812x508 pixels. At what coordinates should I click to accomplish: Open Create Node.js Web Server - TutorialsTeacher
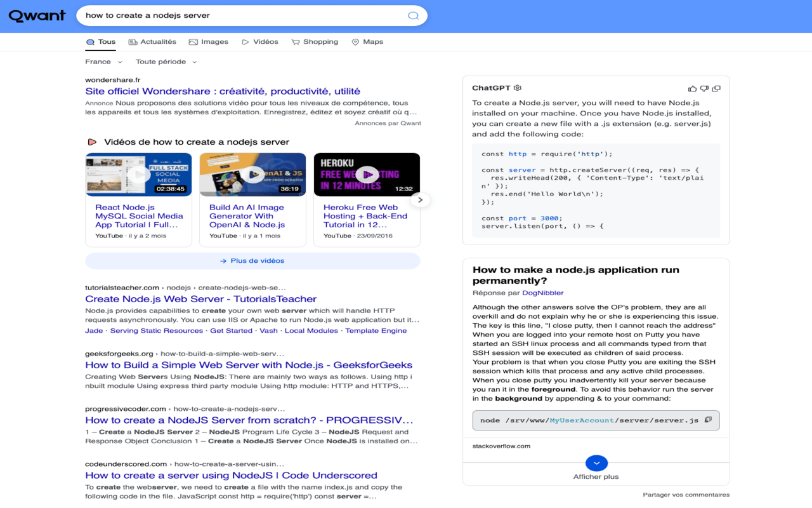(x=201, y=299)
